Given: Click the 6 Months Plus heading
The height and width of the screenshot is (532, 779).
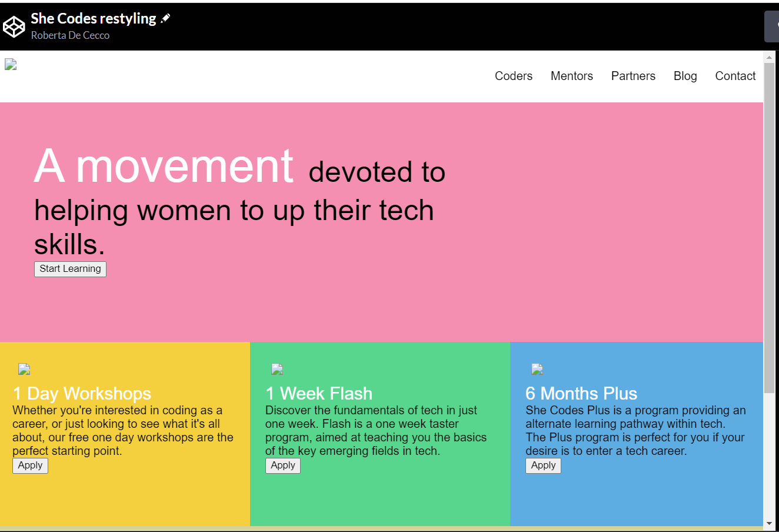Looking at the screenshot, I should (581, 393).
